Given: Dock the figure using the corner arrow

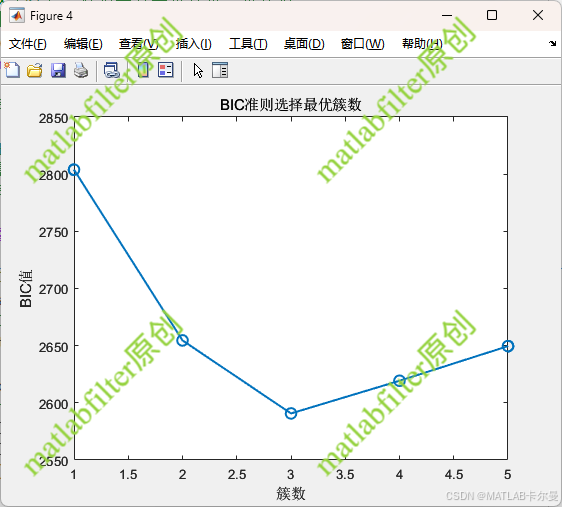Looking at the screenshot, I should pos(552,43).
